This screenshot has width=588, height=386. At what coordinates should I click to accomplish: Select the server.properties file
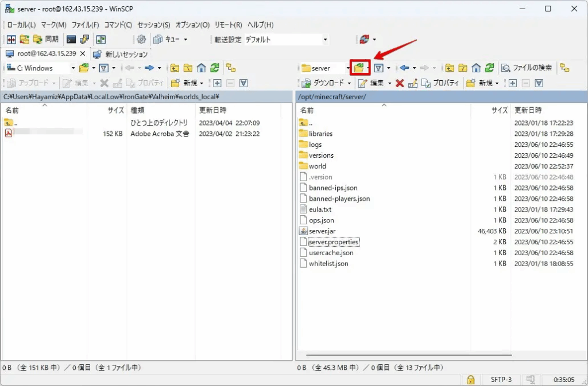(x=334, y=242)
